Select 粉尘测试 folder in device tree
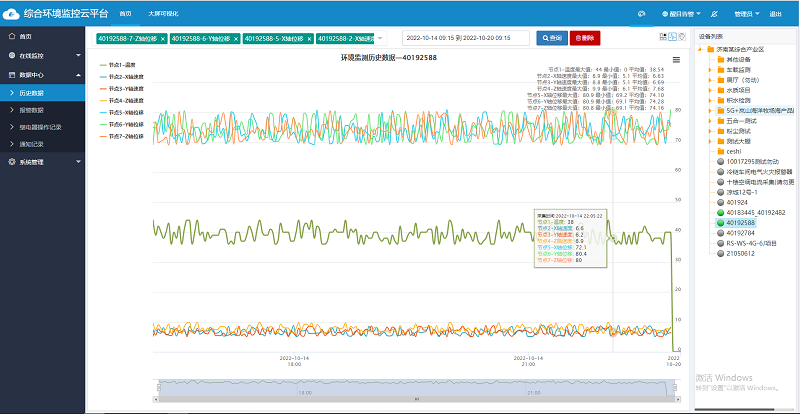This screenshot has height=414, width=800. pos(737,131)
